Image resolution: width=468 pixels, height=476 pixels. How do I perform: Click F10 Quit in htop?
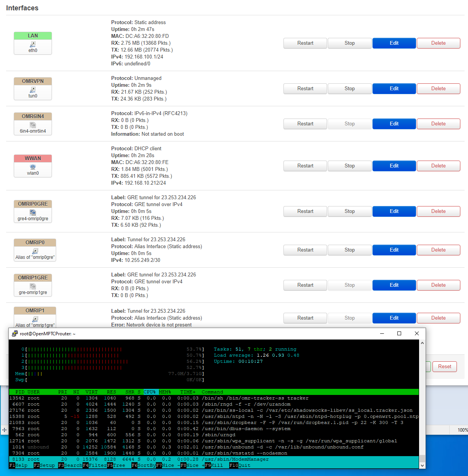point(240,465)
